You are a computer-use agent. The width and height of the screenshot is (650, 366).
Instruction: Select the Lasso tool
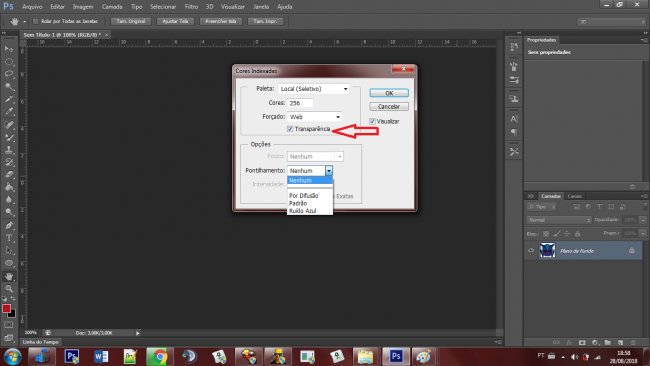click(x=9, y=74)
